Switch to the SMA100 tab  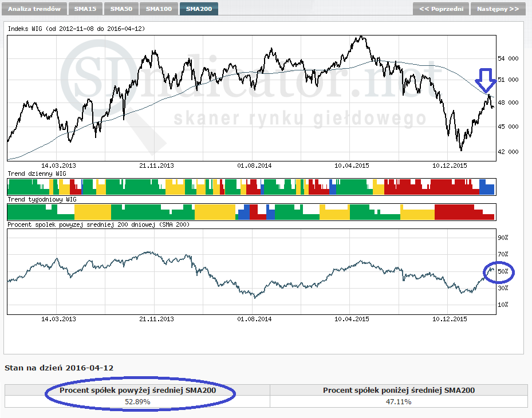[x=159, y=9]
